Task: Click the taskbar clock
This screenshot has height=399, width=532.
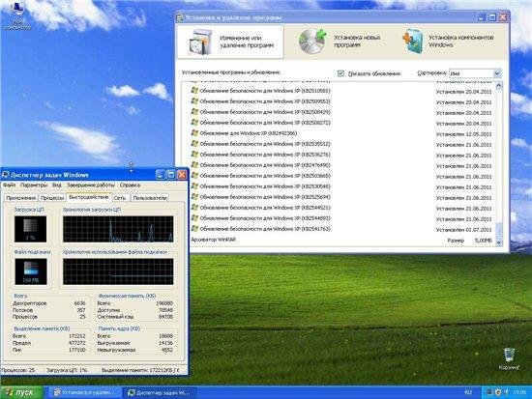Action: pos(519,392)
